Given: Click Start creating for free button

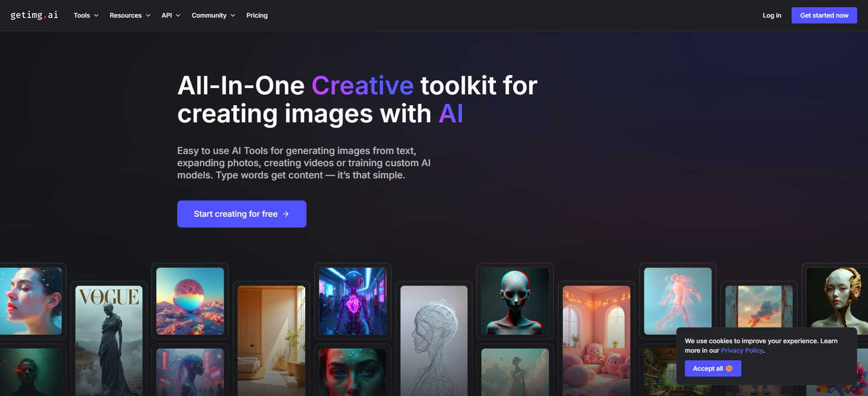Looking at the screenshot, I should click(241, 214).
